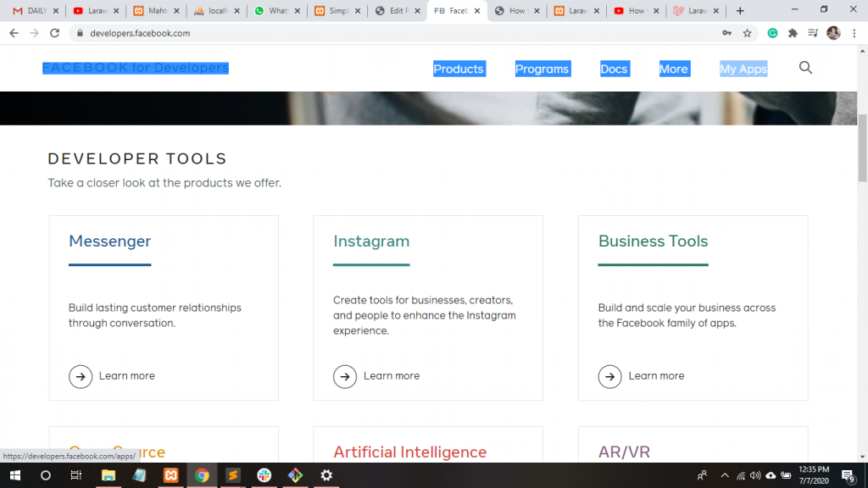View site security lock icon
Viewport: 868px width, 488px height.
[x=80, y=33]
